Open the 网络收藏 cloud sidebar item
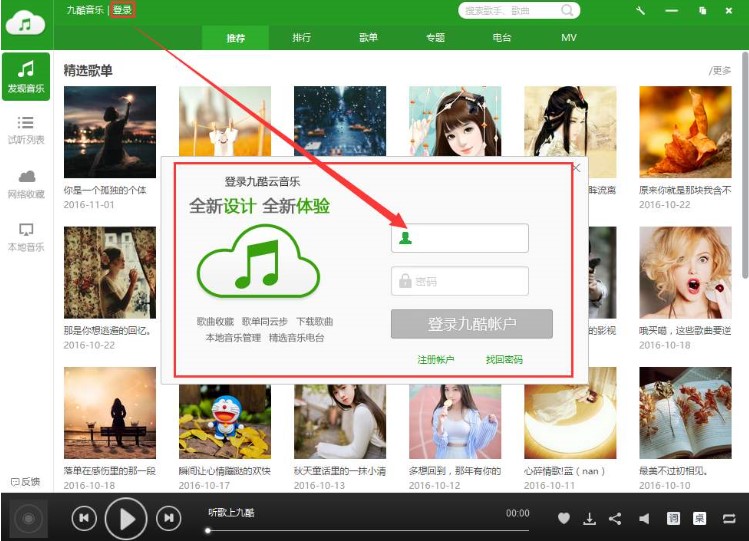The width and height of the screenshot is (749, 541). click(x=26, y=184)
